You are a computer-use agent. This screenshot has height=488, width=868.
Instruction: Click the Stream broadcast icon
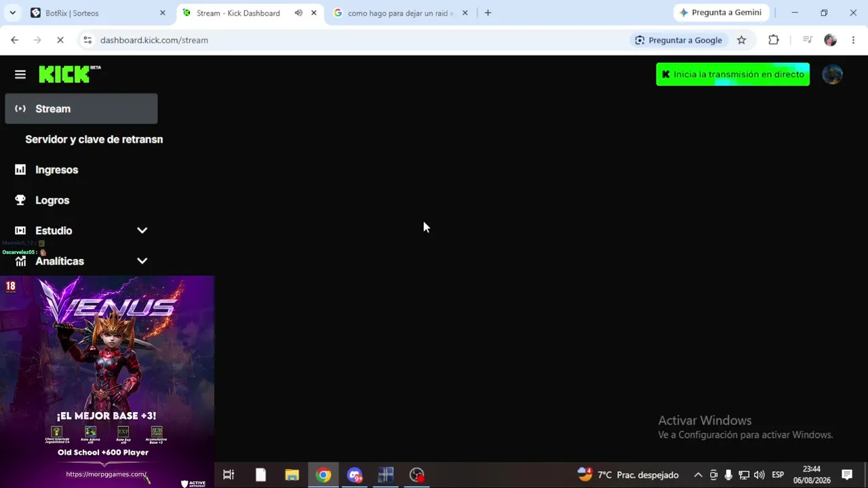pyautogui.click(x=20, y=108)
